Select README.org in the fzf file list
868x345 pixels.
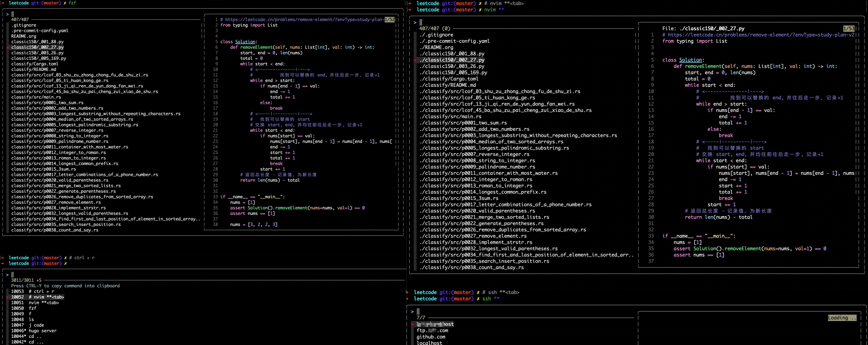pyautogui.click(x=24, y=36)
